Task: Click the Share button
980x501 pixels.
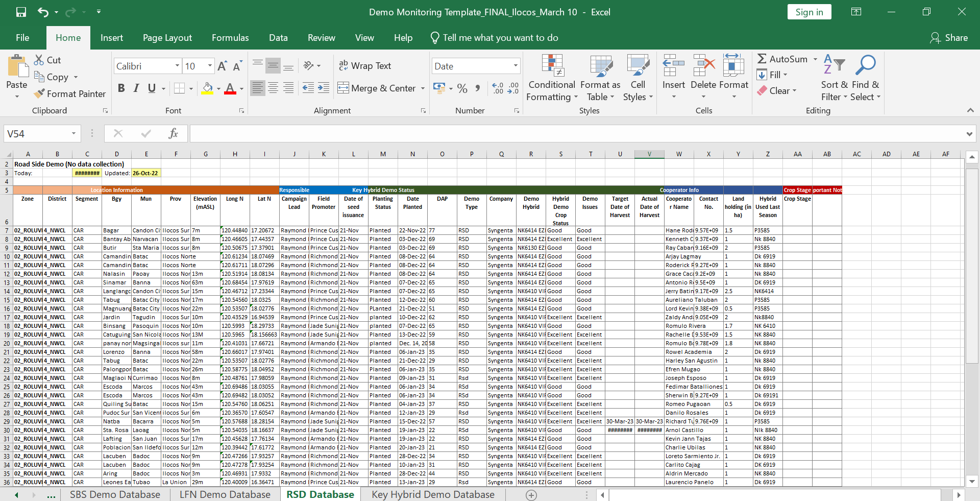Action: [x=949, y=38]
